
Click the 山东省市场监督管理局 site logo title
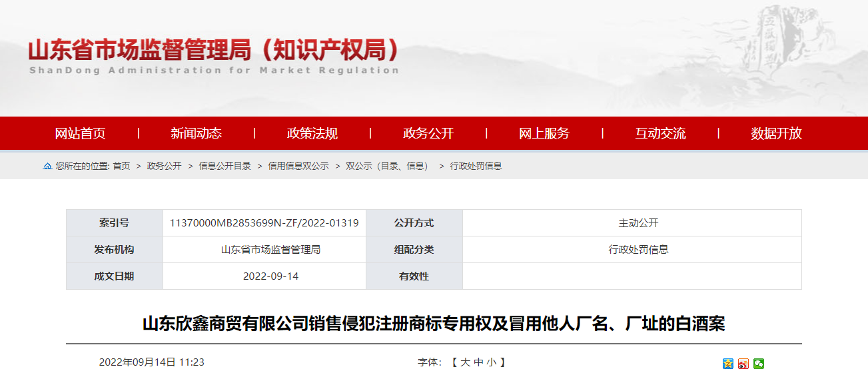[213, 50]
